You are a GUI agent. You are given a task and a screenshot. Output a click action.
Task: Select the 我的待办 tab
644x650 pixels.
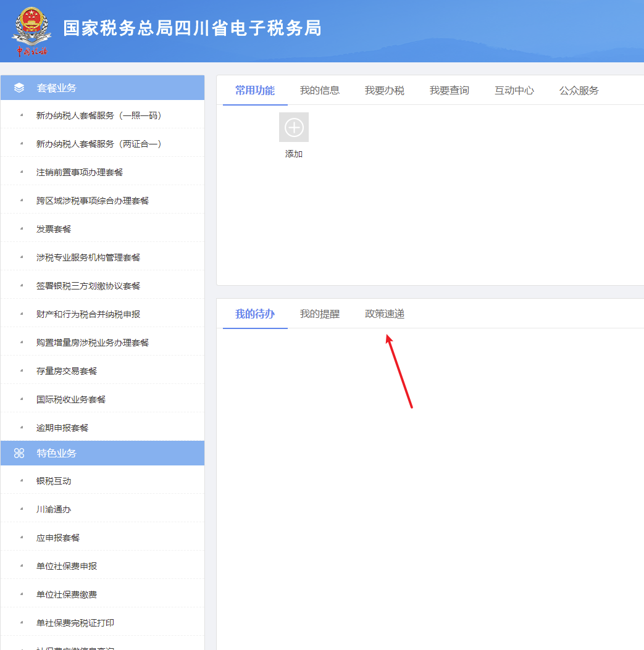(255, 314)
